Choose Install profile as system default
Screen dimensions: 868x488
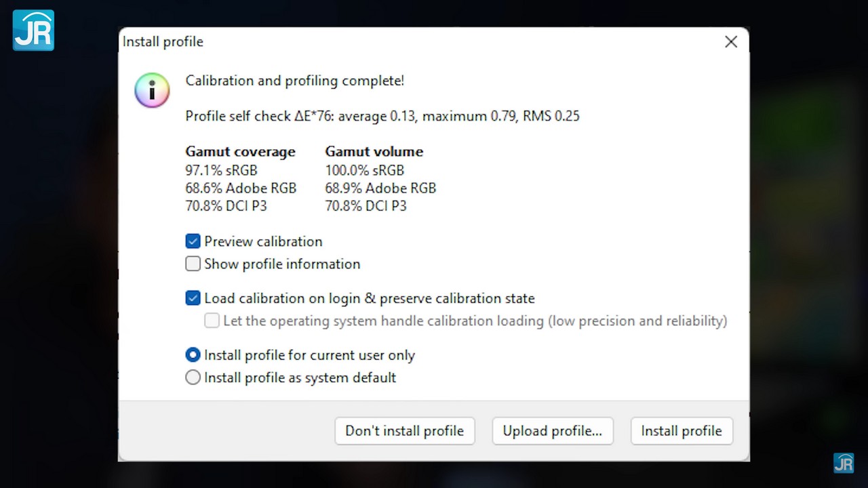pyautogui.click(x=193, y=378)
